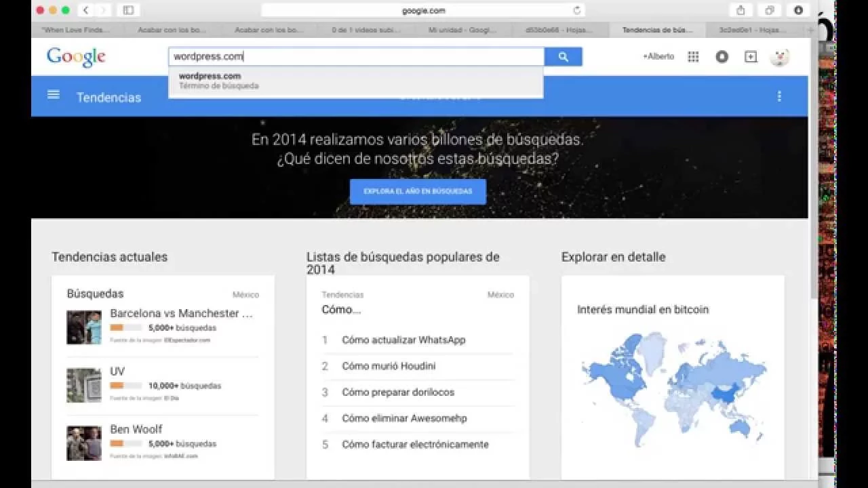868x488 pixels.
Task: Open Cómo actualizar WhatsApp list item
Action: click(403, 340)
